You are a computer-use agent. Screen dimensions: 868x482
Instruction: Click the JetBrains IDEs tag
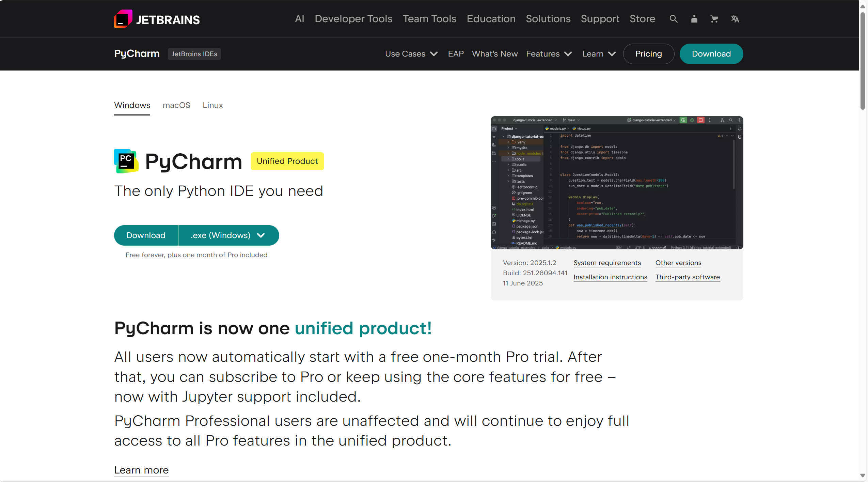(x=194, y=54)
